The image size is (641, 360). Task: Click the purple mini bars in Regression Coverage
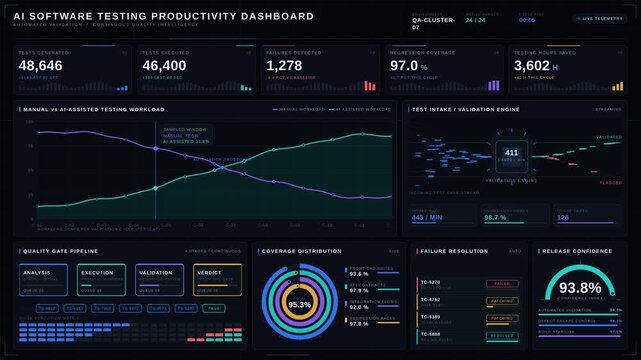click(494, 85)
